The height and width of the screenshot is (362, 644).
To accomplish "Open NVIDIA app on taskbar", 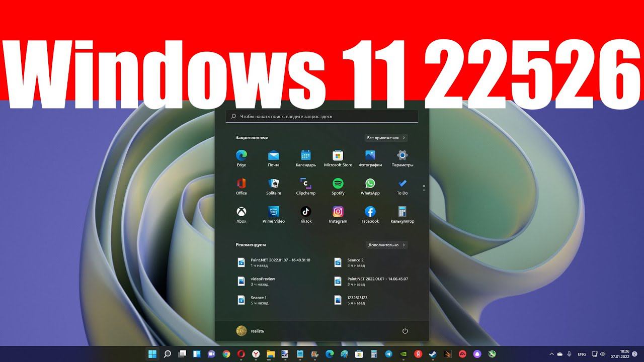I will [x=404, y=354].
